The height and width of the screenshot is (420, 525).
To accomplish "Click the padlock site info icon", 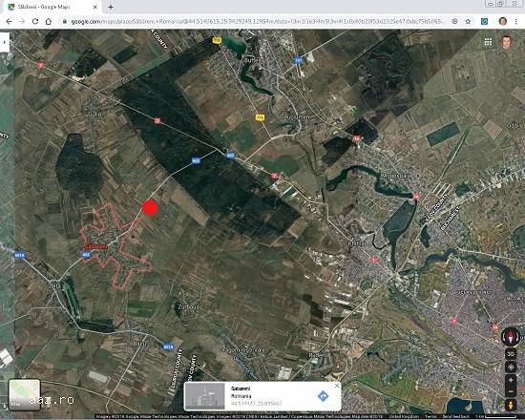I will pyautogui.click(x=65, y=21).
